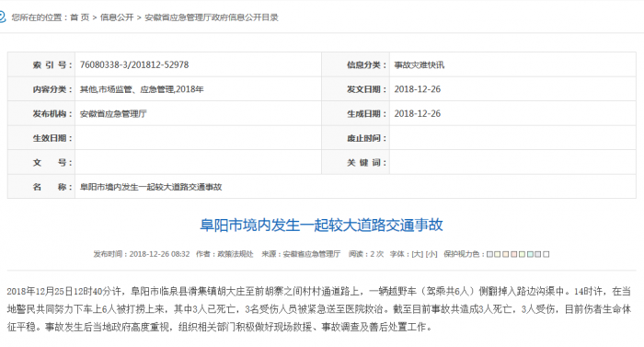Click the content category value 其他,市场监管、应急管理,2018年
Viewport: 644px width, 347px height.
pos(142,89)
